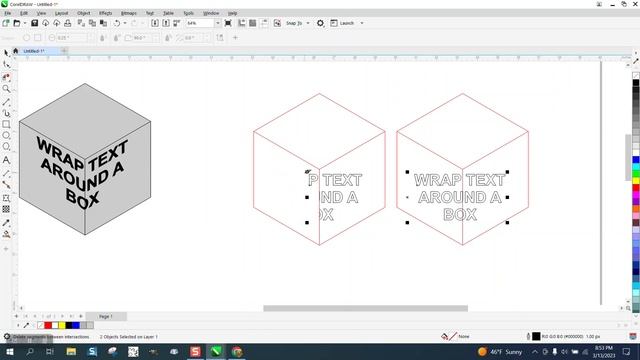Click the CorelDRAW taskbar icon
640x360 pixels.
click(216, 351)
